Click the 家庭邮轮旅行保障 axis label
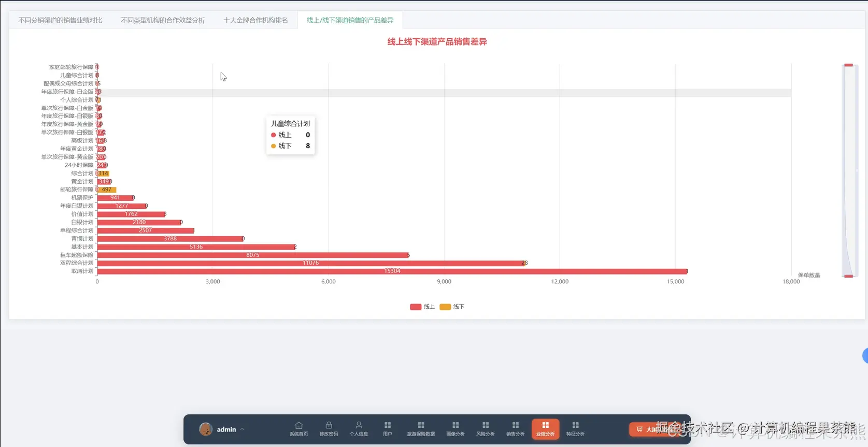The width and height of the screenshot is (868, 447). (71, 67)
